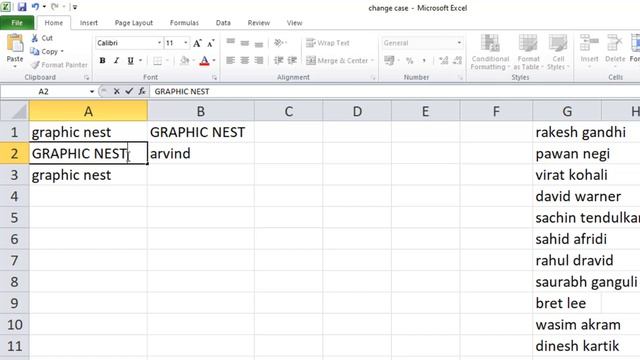The image size is (640, 360).
Task: Toggle bold formatting
Action: 102,60
